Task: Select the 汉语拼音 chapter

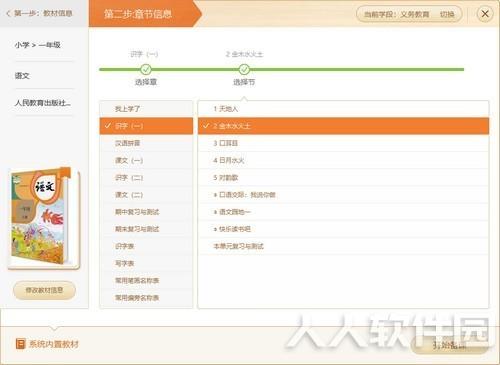Action: [146, 143]
